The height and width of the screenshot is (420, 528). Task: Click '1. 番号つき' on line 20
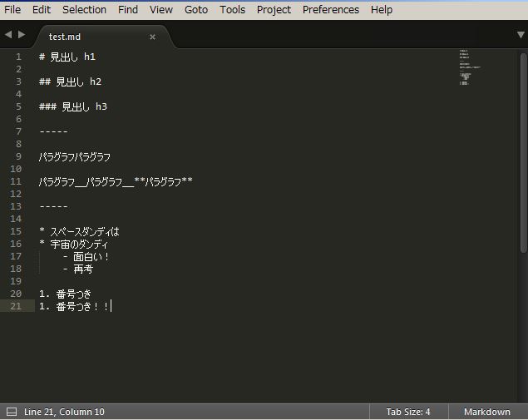(65, 294)
